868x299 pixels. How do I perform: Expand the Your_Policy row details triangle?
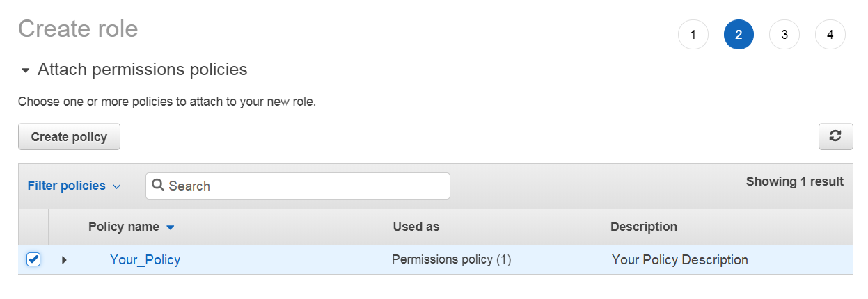[64, 260]
